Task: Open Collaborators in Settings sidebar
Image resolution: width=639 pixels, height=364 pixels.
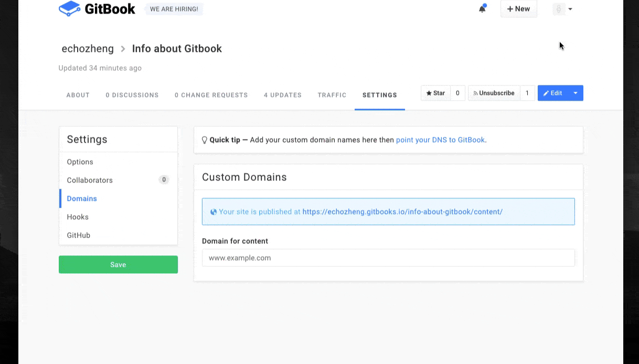Action: pos(118,180)
